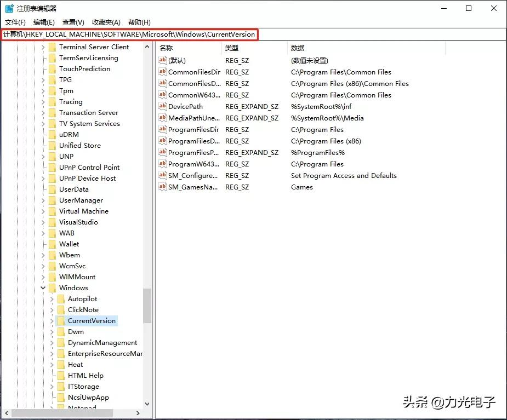Expand the UserManager key arrow
The image size is (507, 420).
click(43, 200)
